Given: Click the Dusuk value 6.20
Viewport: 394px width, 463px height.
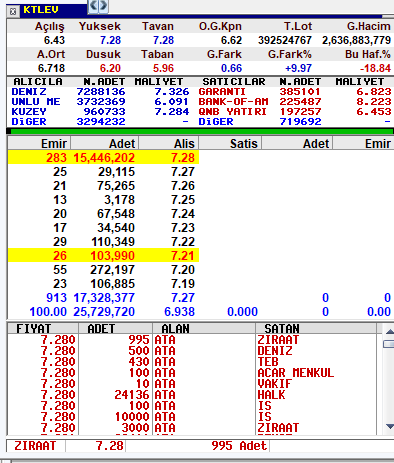Looking at the screenshot, I should coord(110,68).
